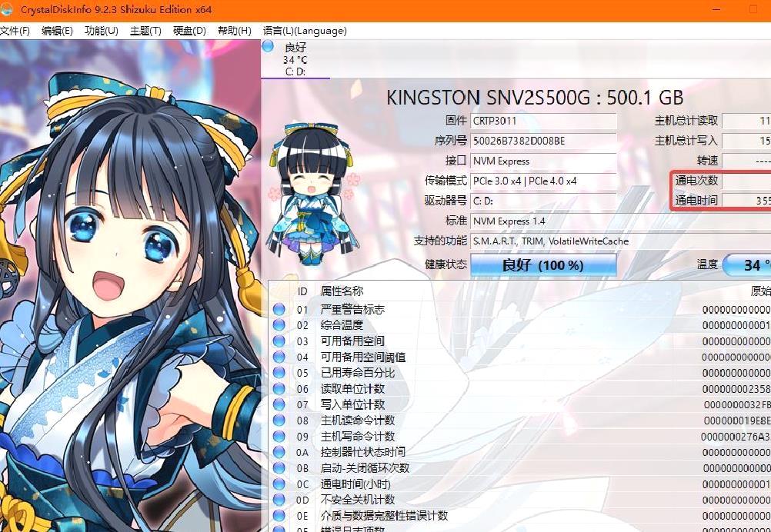Open the 帮助(H) menu

tap(235, 31)
